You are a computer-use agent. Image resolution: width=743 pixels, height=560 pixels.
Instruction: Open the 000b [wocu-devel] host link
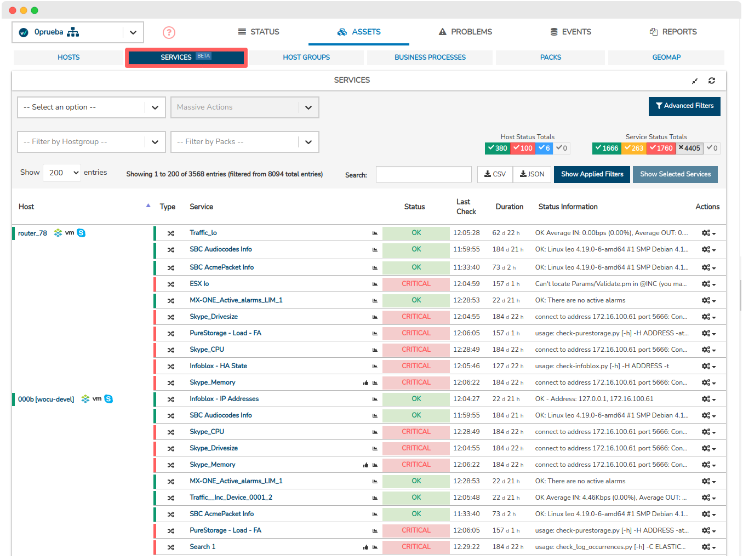[x=46, y=399]
